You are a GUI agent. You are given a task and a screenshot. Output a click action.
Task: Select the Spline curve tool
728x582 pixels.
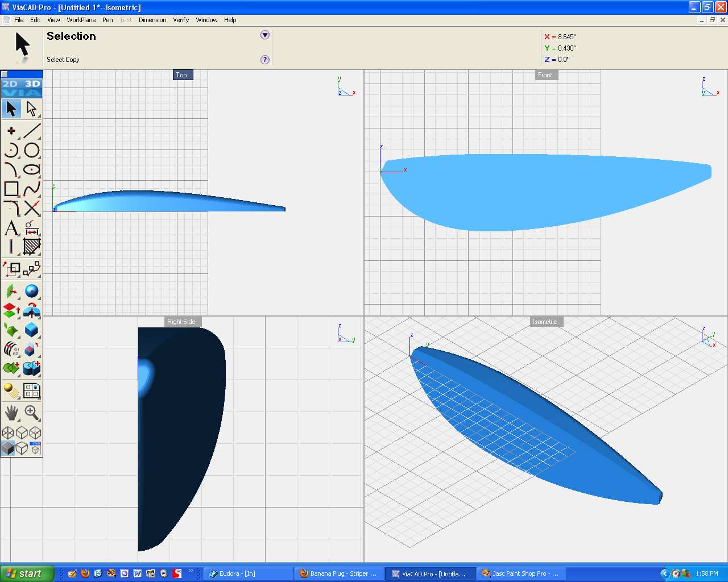point(32,189)
